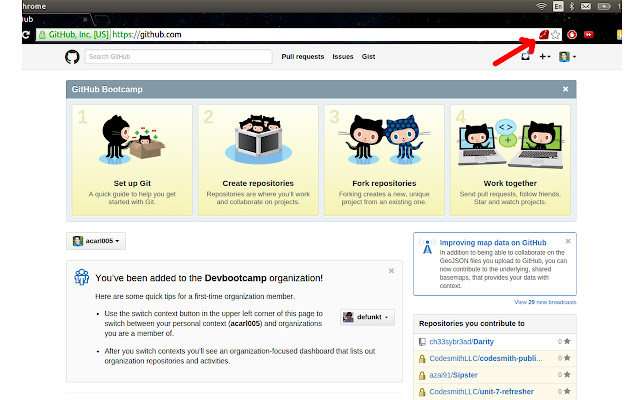Open the Work together card
Image resolution: width=640 pixels, height=400 pixels.
click(510, 160)
